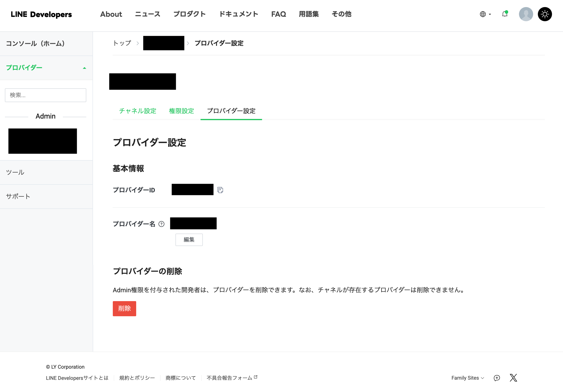
Task: Open the notification bell icon
Action: [x=505, y=14]
